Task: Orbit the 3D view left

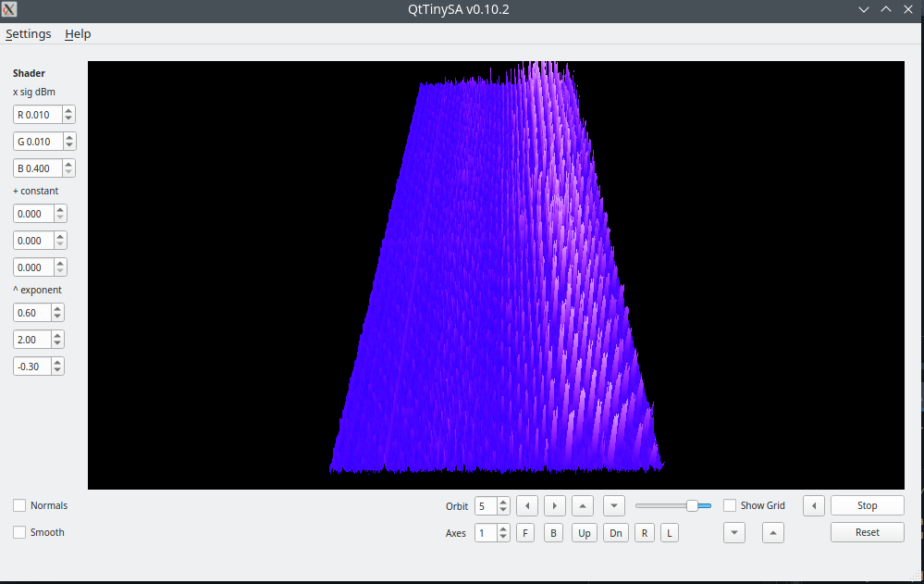Action: (527, 505)
